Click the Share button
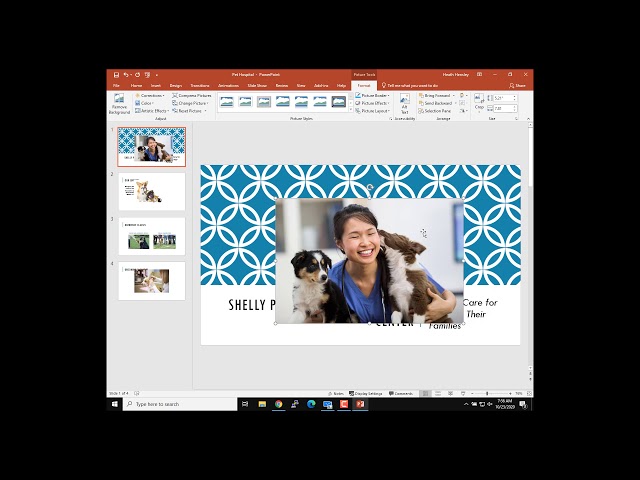The image size is (640, 480). 518,86
